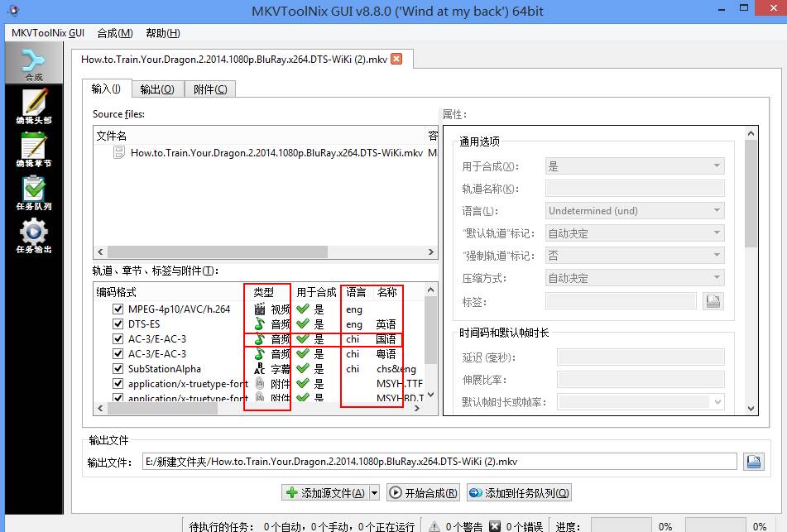Click the 粤语 track audio note icon
The image size is (787, 532).
tap(260, 354)
